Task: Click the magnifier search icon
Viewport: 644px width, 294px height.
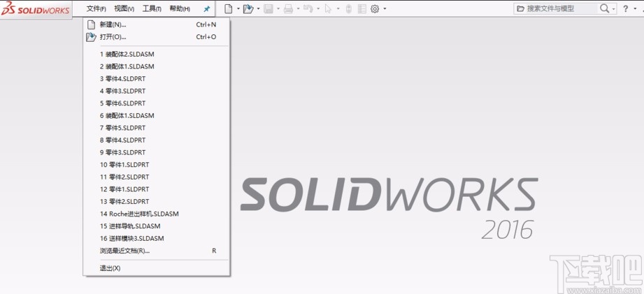Action: click(x=605, y=8)
